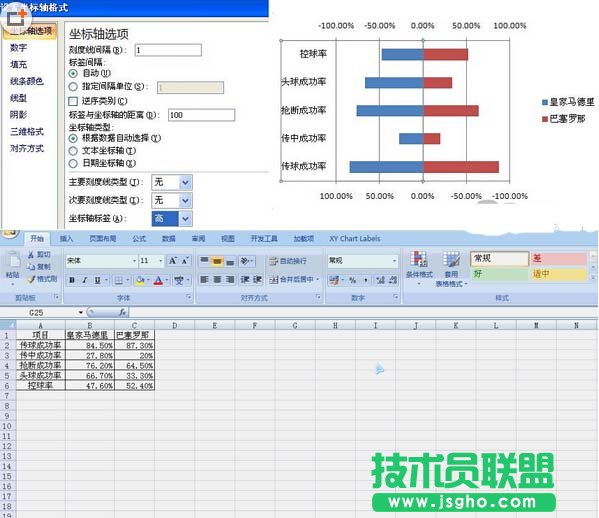Increase decimal places

coord(380,280)
